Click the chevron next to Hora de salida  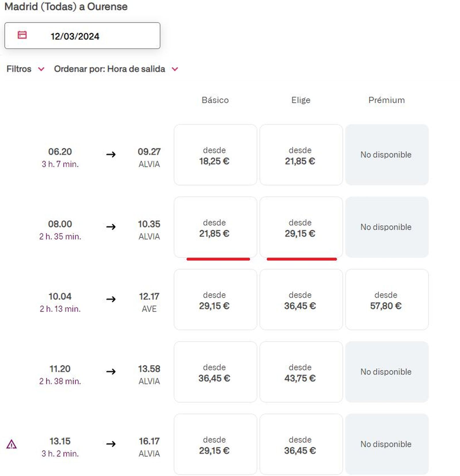click(x=175, y=69)
